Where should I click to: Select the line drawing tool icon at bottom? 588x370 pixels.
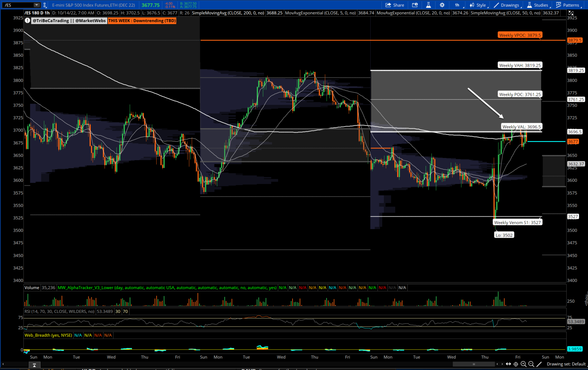(539, 364)
